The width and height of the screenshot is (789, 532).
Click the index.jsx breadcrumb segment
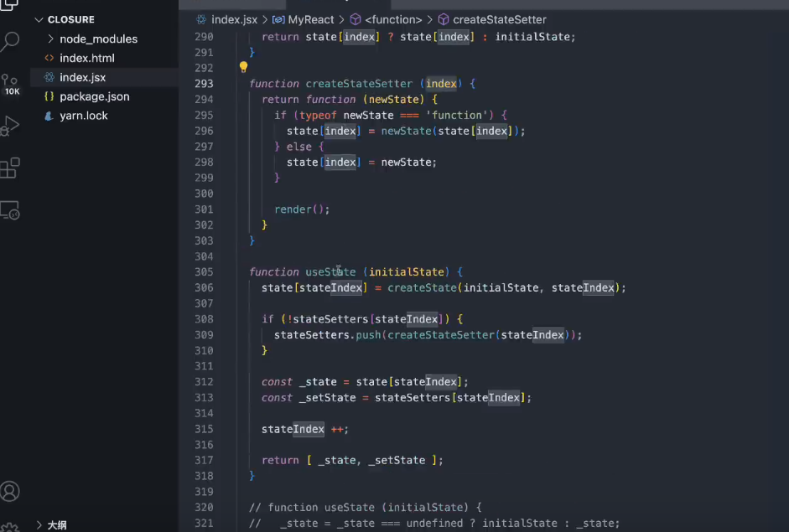(x=234, y=19)
